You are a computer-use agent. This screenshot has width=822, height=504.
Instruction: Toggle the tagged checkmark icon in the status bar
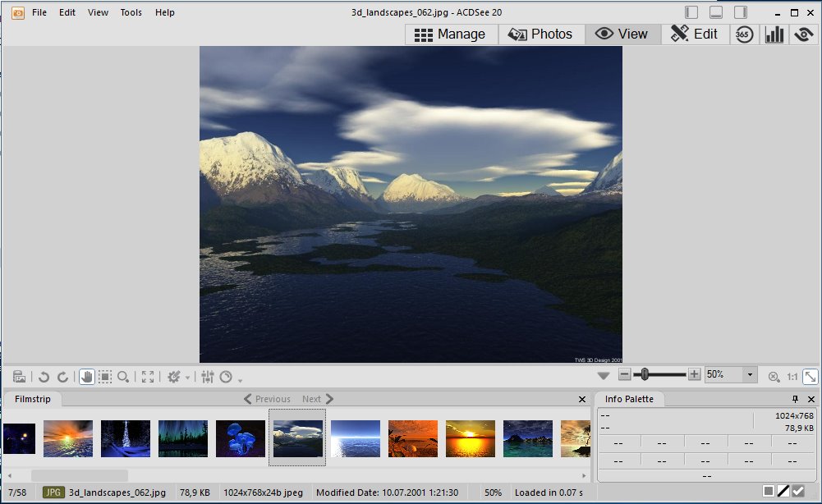click(x=798, y=491)
